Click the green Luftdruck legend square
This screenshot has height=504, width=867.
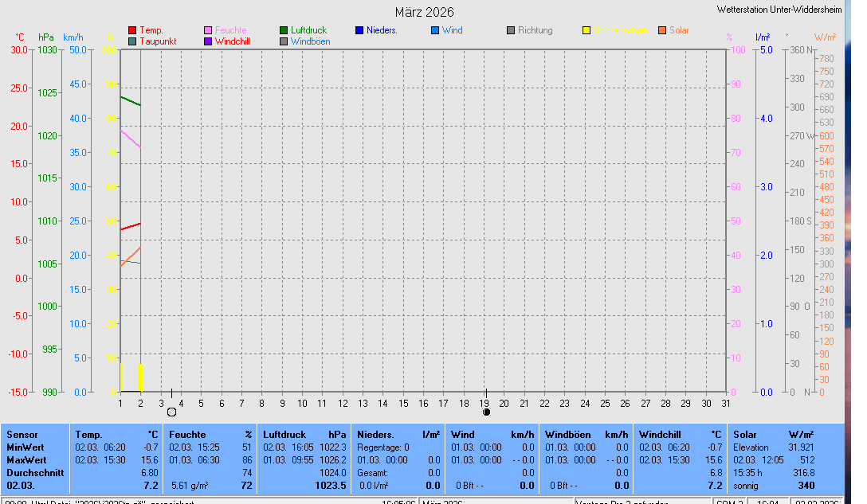pos(284,30)
